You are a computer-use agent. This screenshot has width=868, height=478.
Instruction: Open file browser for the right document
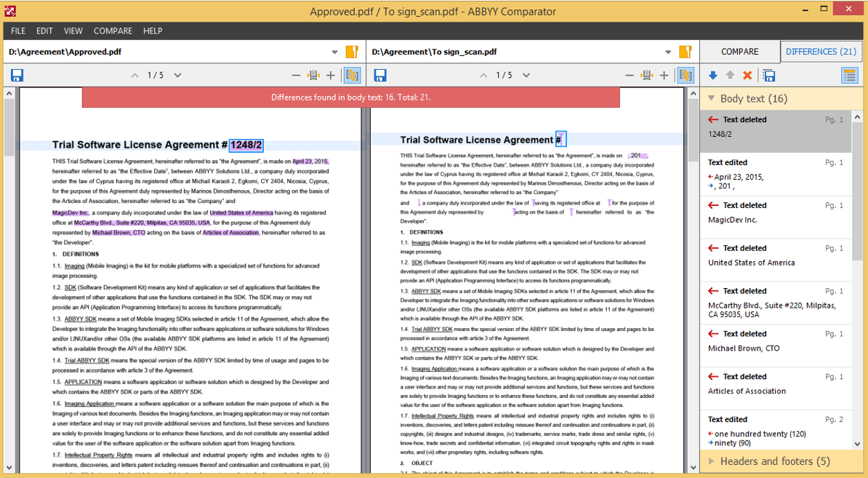tap(685, 52)
